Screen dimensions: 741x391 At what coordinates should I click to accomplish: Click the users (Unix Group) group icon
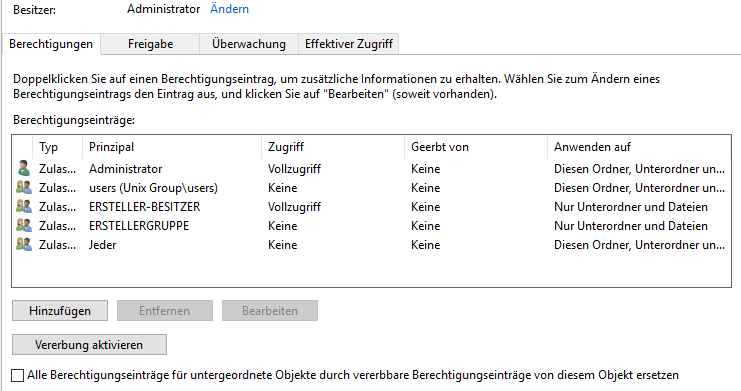click(24, 188)
